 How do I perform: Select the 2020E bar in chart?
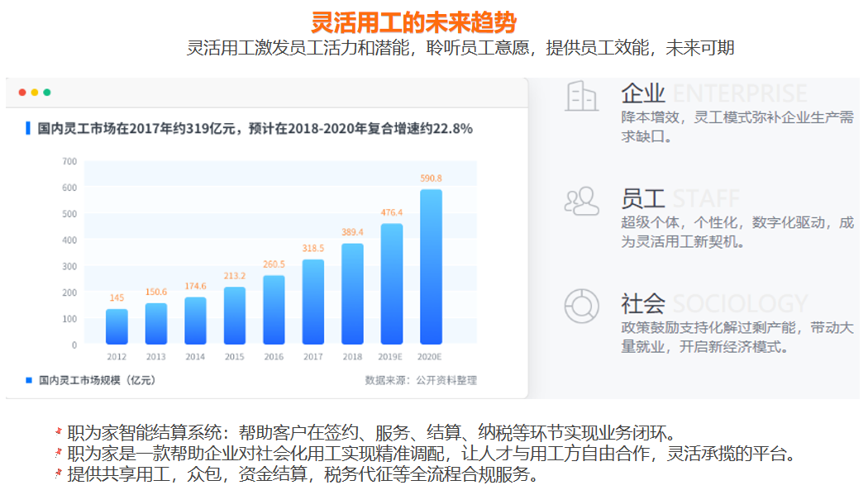point(432,267)
